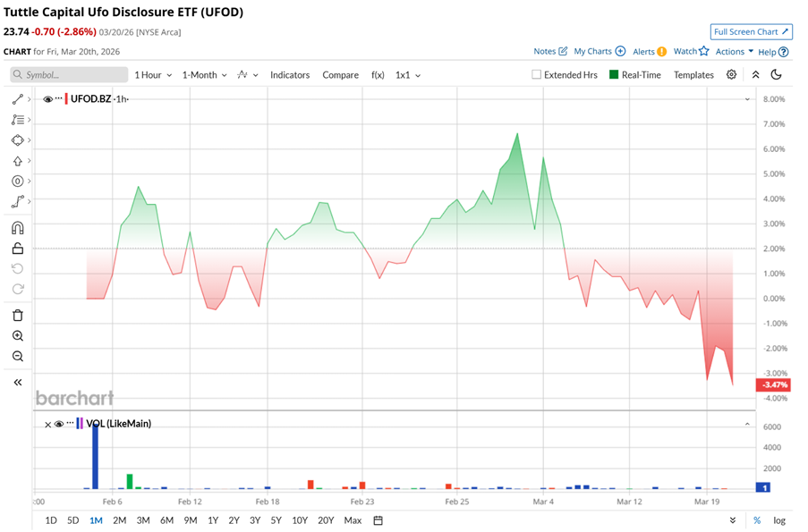Click the UFOD.BZ red color swatch
This screenshot has height=532, width=808.
click(66, 98)
